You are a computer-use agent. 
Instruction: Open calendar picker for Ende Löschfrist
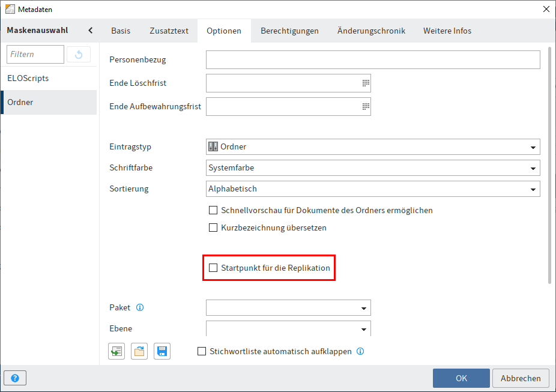pos(366,83)
